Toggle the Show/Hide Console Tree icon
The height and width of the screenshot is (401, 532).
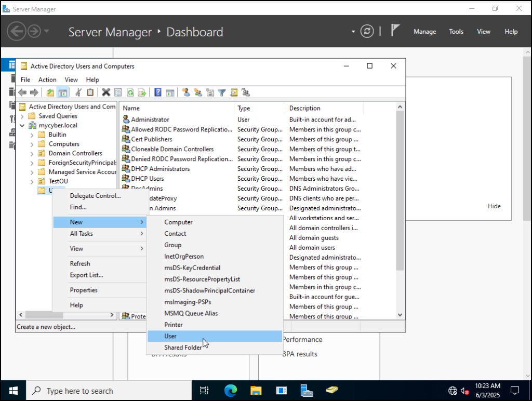[63, 92]
